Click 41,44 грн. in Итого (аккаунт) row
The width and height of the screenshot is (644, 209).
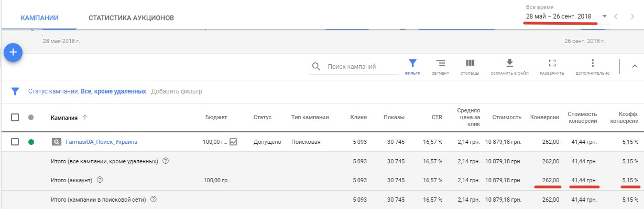(x=585, y=180)
